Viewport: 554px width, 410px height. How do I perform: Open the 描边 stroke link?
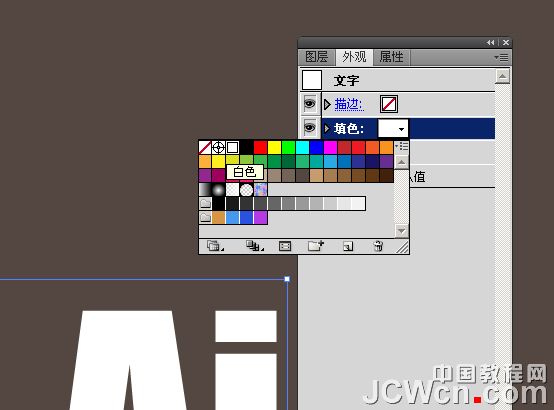click(x=349, y=104)
